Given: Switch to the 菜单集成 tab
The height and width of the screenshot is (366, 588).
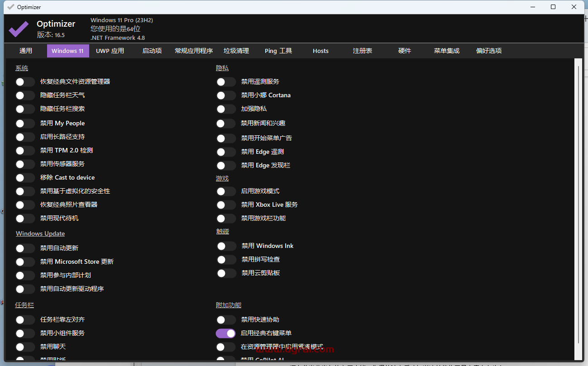Looking at the screenshot, I should (447, 51).
